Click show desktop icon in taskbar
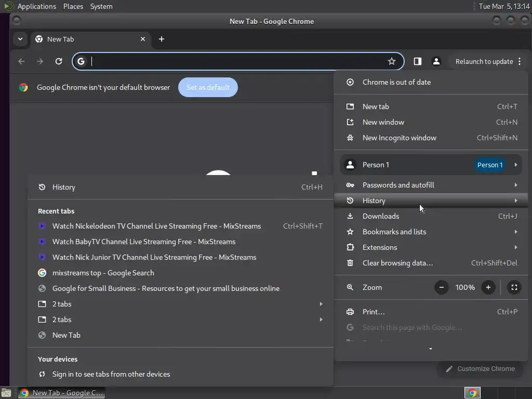532x399 pixels. [x=6, y=393]
